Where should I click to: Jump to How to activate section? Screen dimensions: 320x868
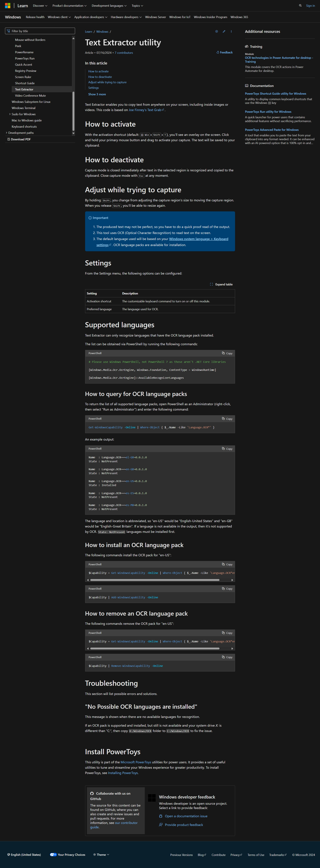[x=99, y=71]
